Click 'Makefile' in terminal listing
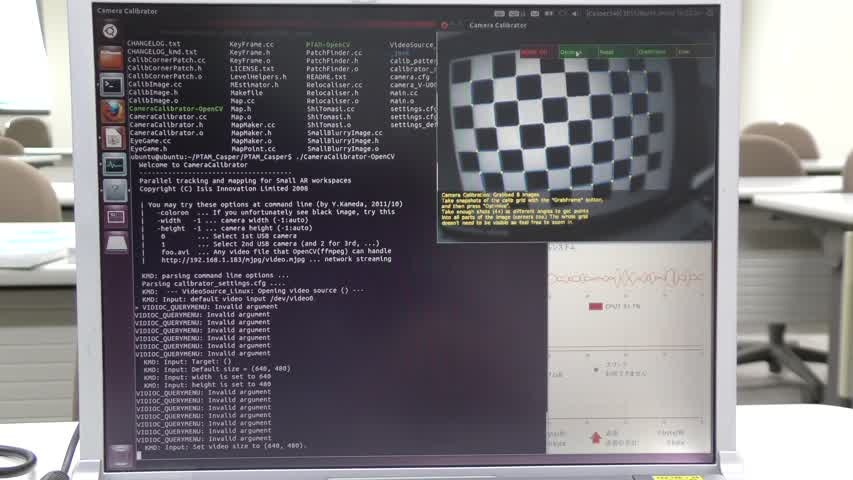This screenshot has height=480, width=853. (247, 93)
